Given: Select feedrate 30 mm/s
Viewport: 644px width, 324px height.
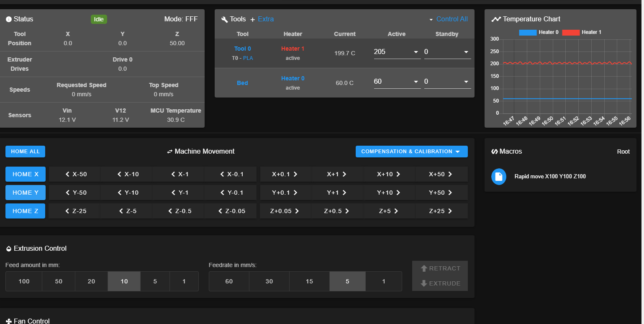Looking at the screenshot, I should pos(269,281).
